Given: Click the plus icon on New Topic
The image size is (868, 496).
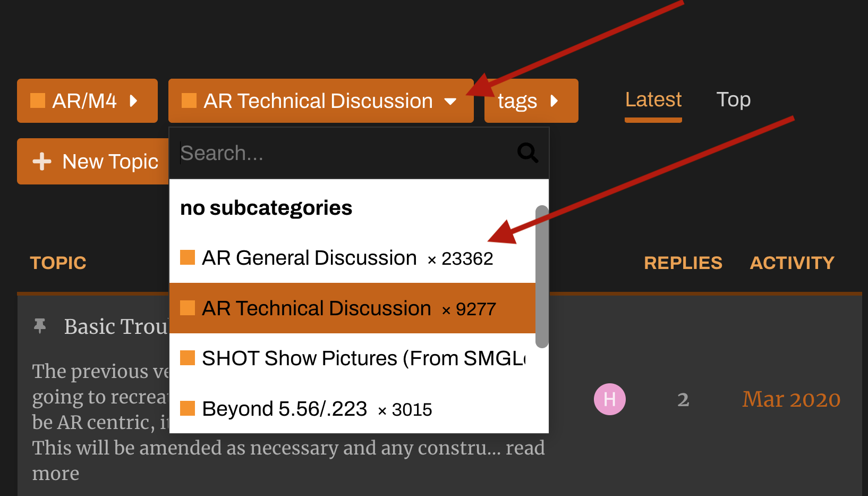Looking at the screenshot, I should 42,161.
